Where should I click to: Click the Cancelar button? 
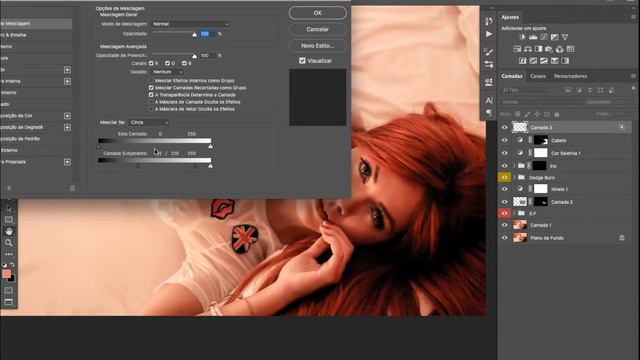[318, 29]
